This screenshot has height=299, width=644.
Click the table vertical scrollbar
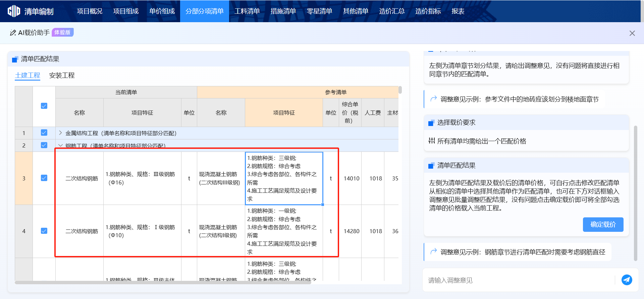tap(400, 90)
